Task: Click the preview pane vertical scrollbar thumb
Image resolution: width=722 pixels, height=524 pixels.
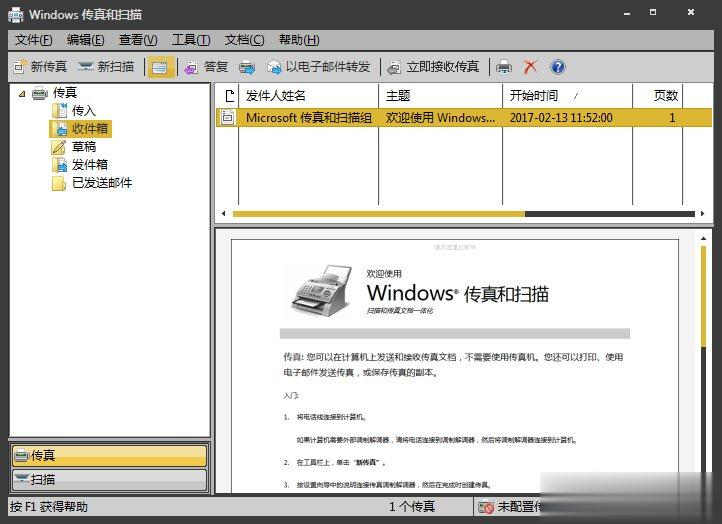Action: coord(704,297)
